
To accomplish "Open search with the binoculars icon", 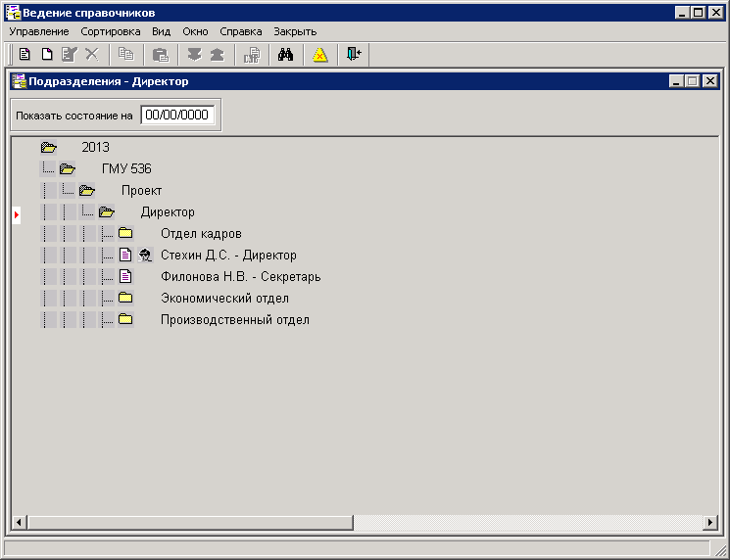I will [286, 55].
